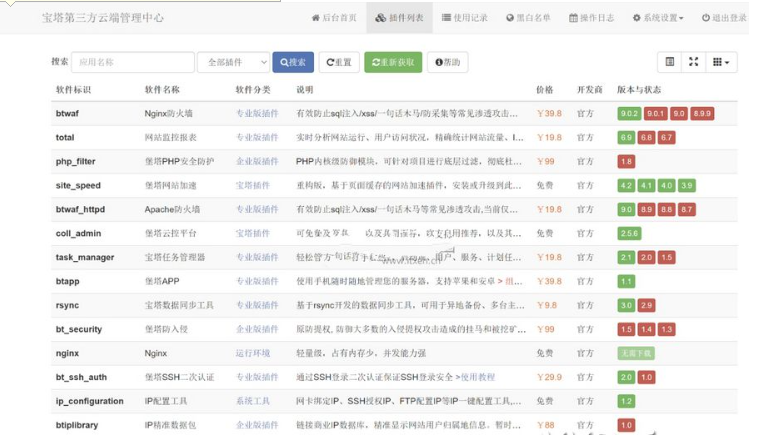Click ip_configuration version 1.2 badge
Screen dimensions: 774x435
pos(626,401)
